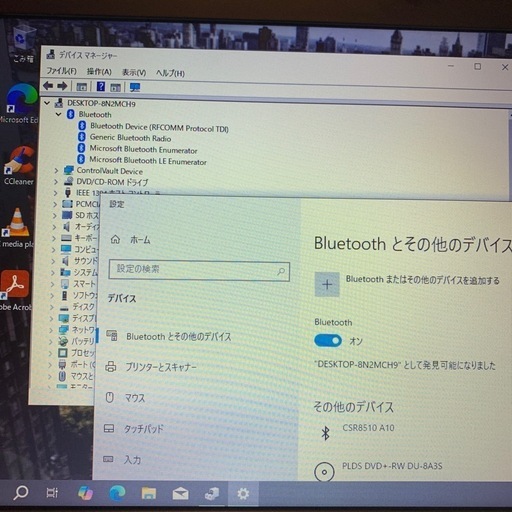512x512 pixels.
Task: Click the forward arrow in Device Manager toolbar
Action: click(62, 87)
